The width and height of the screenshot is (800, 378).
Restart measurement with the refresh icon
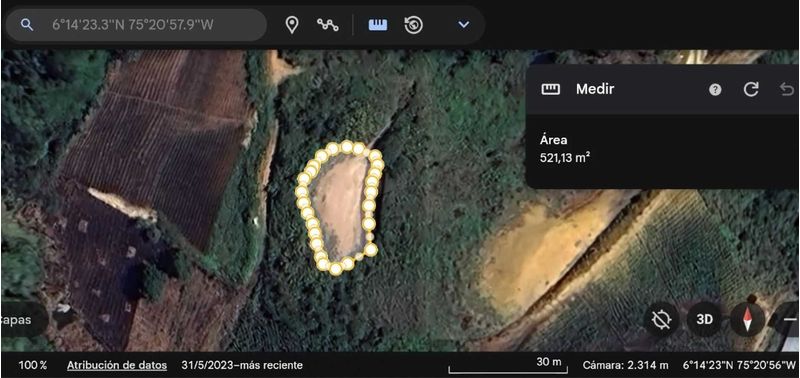751,89
